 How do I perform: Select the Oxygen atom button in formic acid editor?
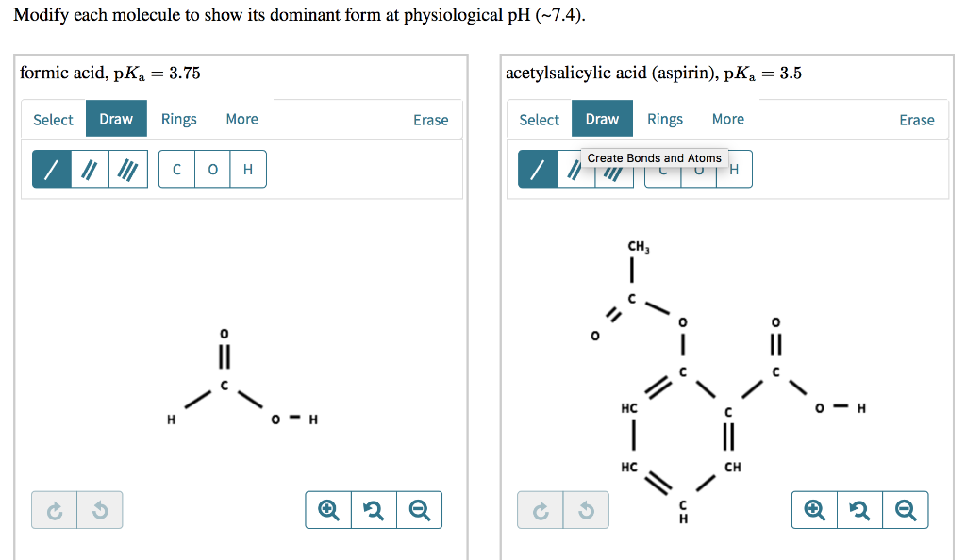click(x=212, y=169)
